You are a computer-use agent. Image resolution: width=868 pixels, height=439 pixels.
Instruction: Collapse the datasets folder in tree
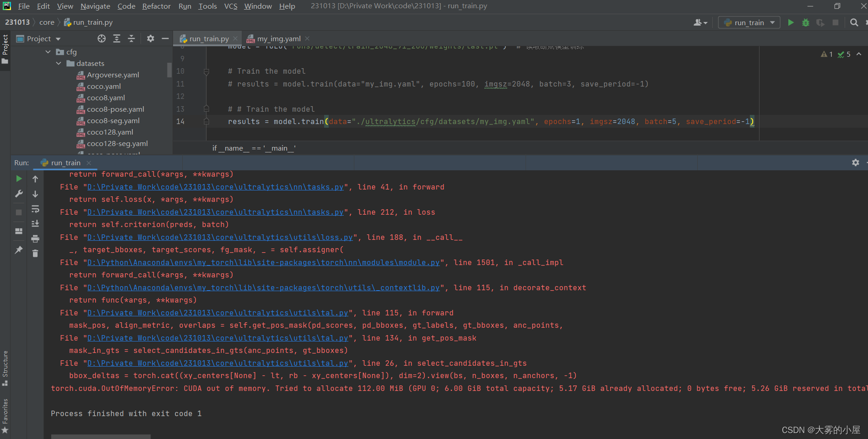59,64
